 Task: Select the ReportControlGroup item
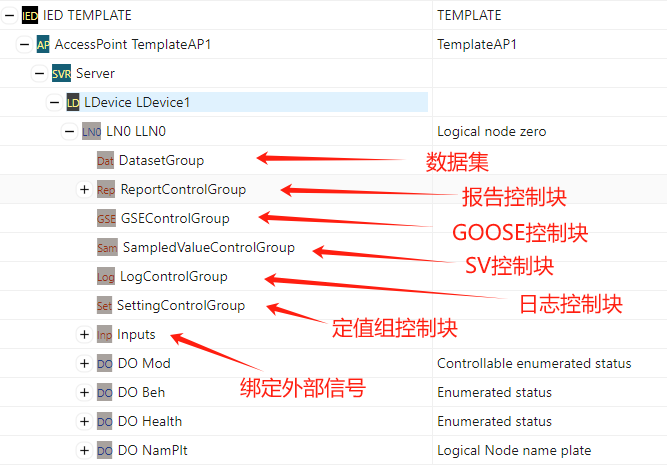click(183, 189)
